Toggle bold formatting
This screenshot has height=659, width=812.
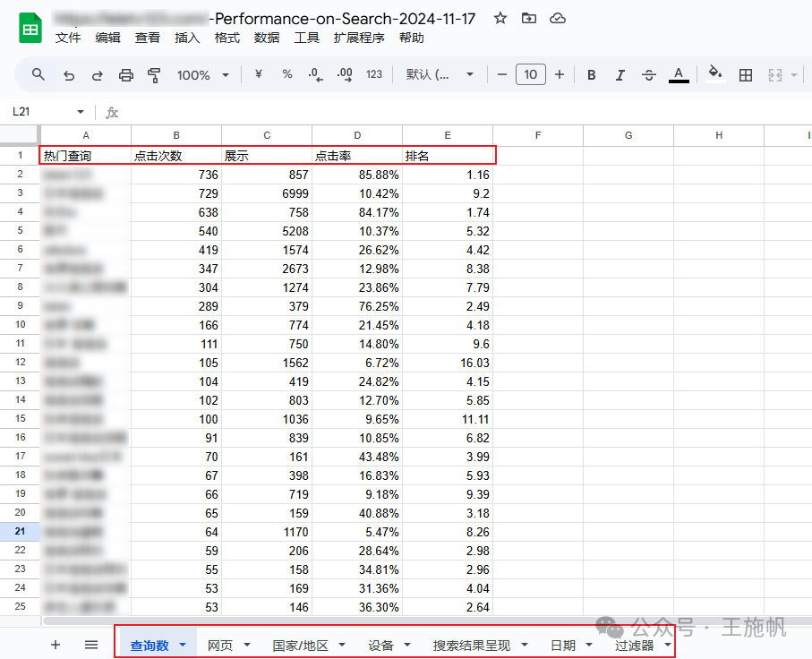(x=592, y=75)
